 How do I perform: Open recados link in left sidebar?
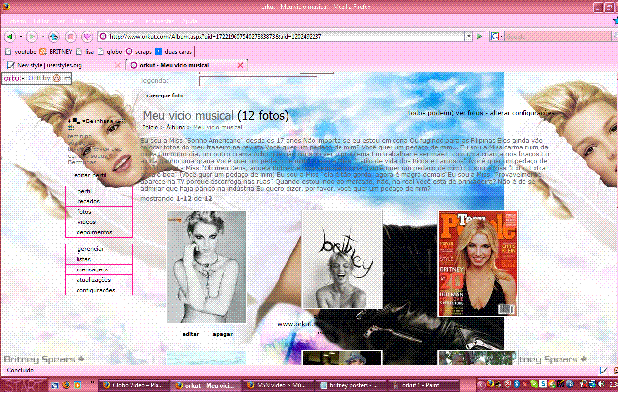89,201
